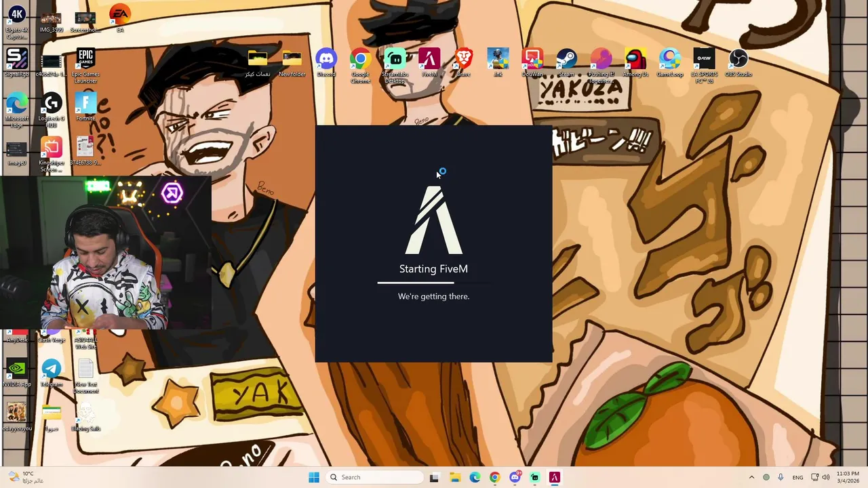Open the volume control in system tray
The height and width of the screenshot is (488, 868).
coord(826,477)
